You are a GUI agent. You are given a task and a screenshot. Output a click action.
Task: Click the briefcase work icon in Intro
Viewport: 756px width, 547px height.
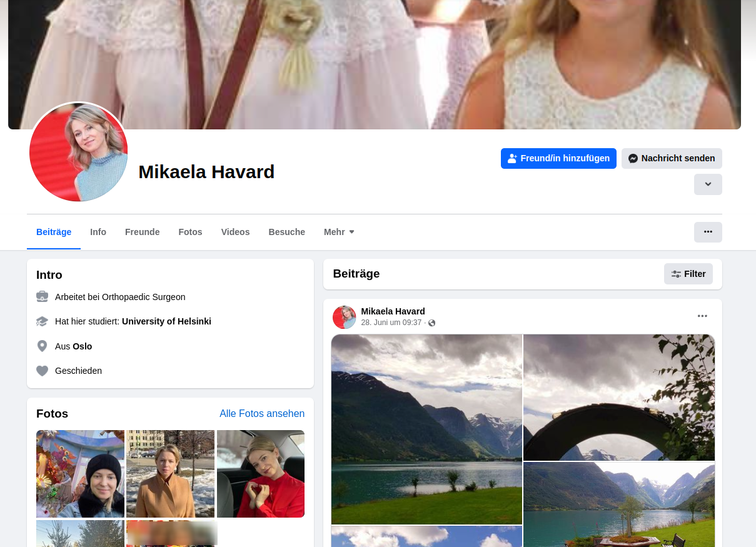pyautogui.click(x=42, y=297)
